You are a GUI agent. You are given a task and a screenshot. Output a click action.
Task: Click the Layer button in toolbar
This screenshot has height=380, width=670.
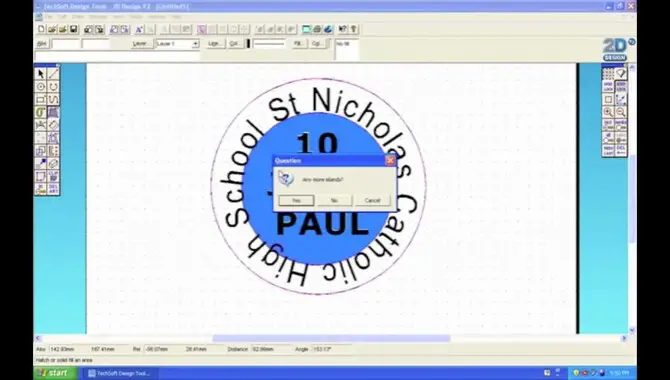click(x=141, y=44)
